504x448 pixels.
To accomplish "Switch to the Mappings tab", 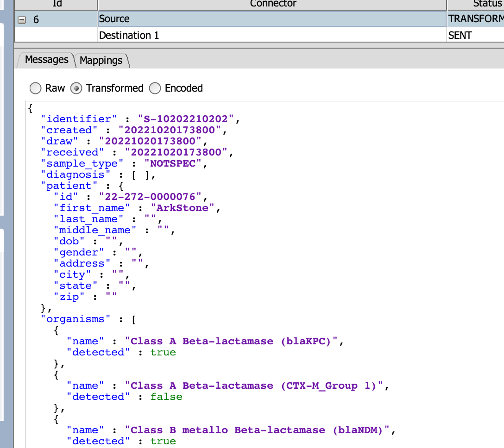I will (x=101, y=60).
